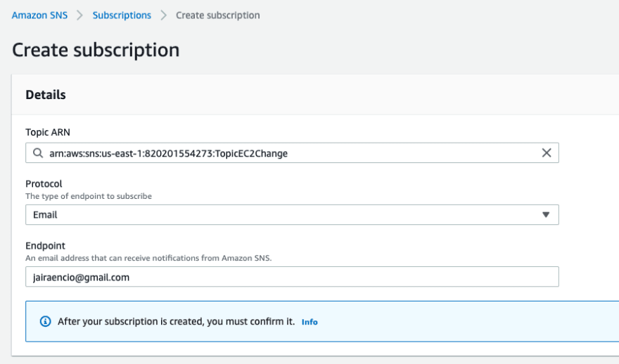Open the Protocol dropdown arrow

point(546,214)
